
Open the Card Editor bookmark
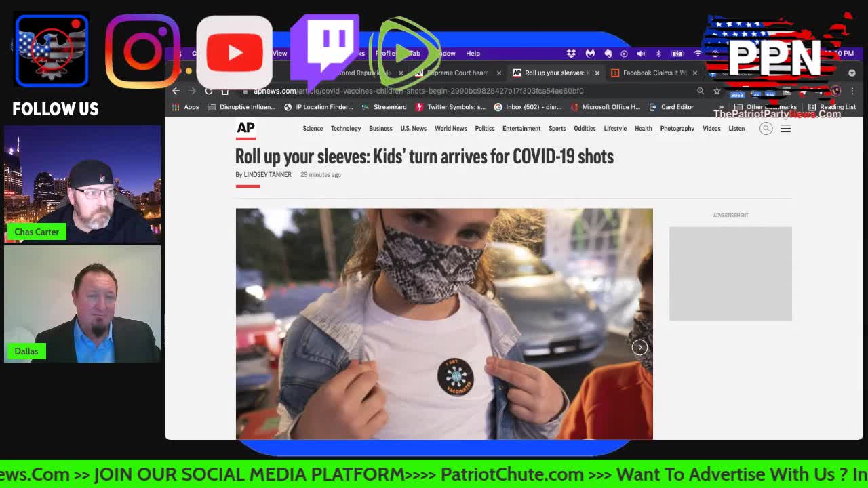671,107
